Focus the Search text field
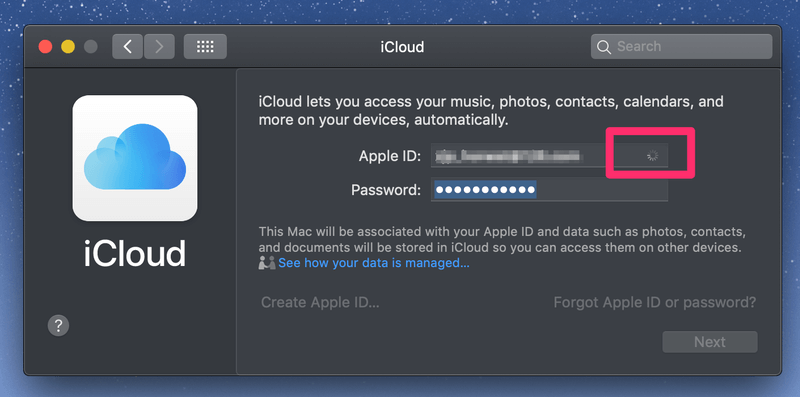Image resolution: width=800 pixels, height=397 pixels. 681,46
